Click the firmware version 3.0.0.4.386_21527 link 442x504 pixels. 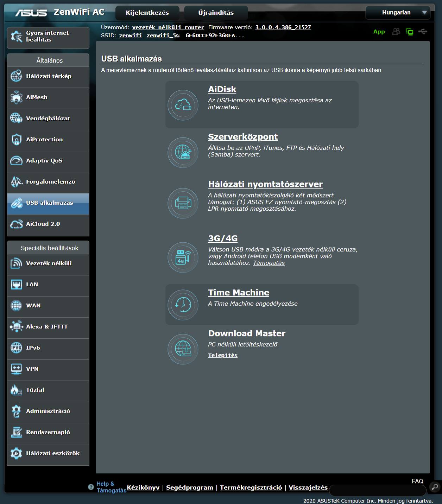pyautogui.click(x=283, y=27)
